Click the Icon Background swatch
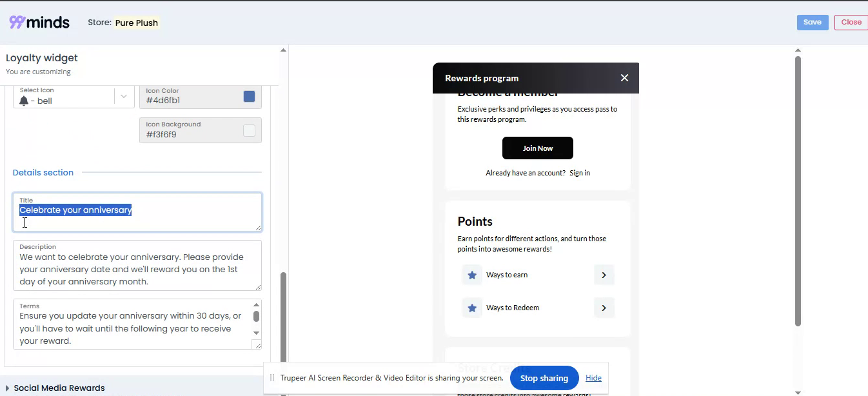Image resolution: width=868 pixels, height=396 pixels. [249, 131]
